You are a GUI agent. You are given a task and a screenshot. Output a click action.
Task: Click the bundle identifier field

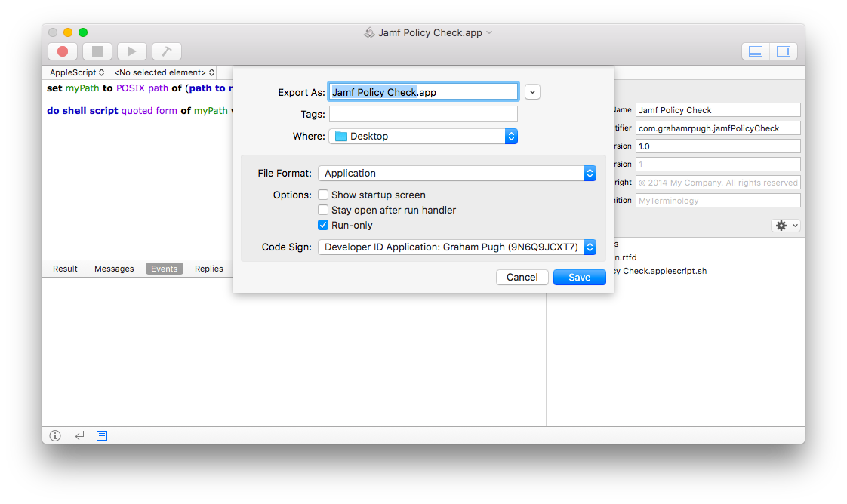[x=718, y=128]
